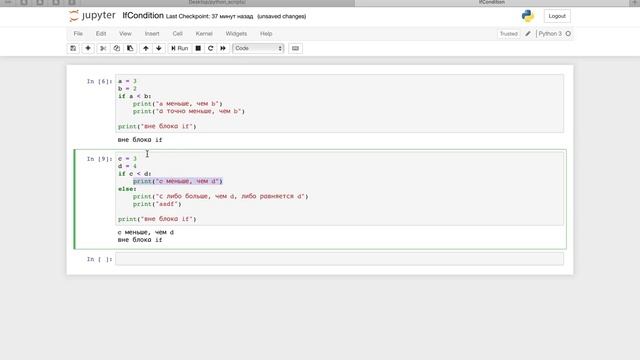Open the Help menu
Screen dimensions: 640x360
(266, 33)
